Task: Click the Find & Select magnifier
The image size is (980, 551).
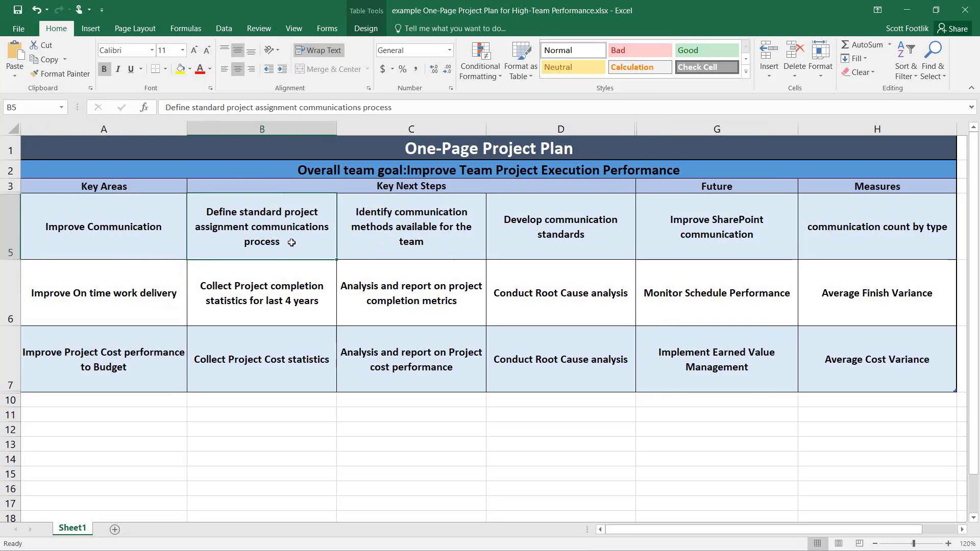Action: point(933,51)
